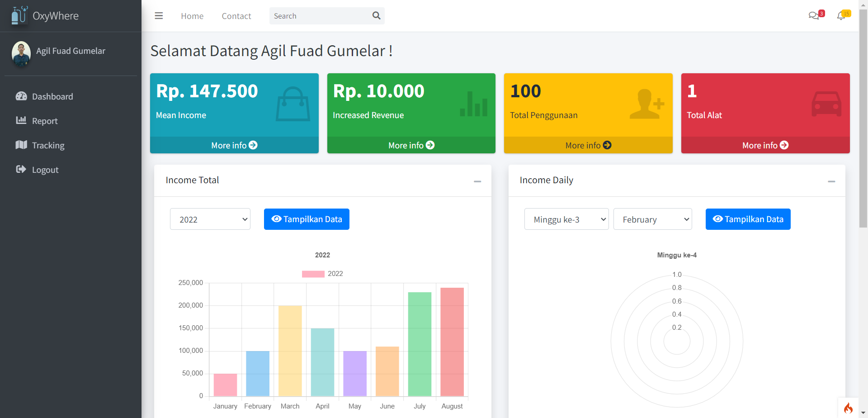Click More info on Increased Revenue card

[x=411, y=145]
